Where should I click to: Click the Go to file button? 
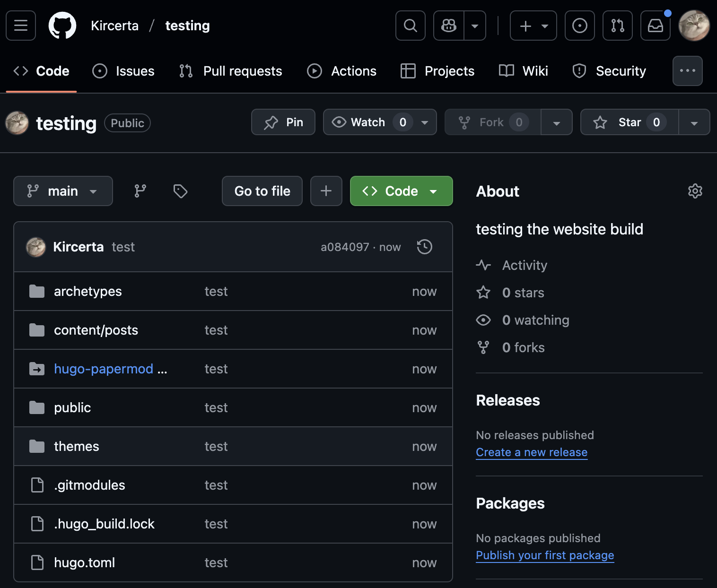pyautogui.click(x=262, y=191)
